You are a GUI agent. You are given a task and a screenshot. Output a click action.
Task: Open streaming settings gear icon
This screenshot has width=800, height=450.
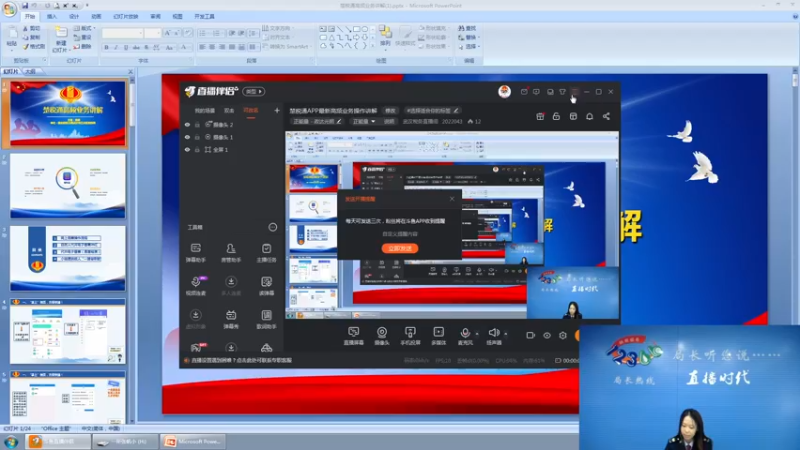click(x=563, y=336)
